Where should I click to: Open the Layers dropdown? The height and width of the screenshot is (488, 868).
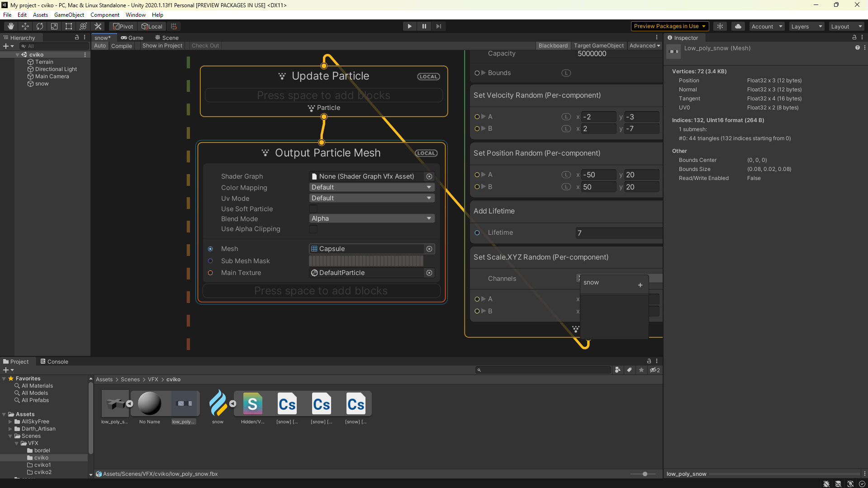pos(806,26)
